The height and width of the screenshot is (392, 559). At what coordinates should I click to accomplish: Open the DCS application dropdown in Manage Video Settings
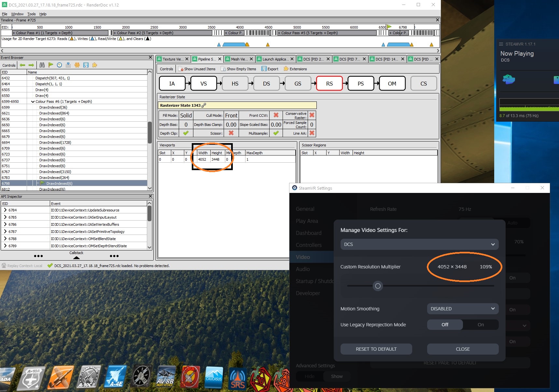click(x=419, y=244)
